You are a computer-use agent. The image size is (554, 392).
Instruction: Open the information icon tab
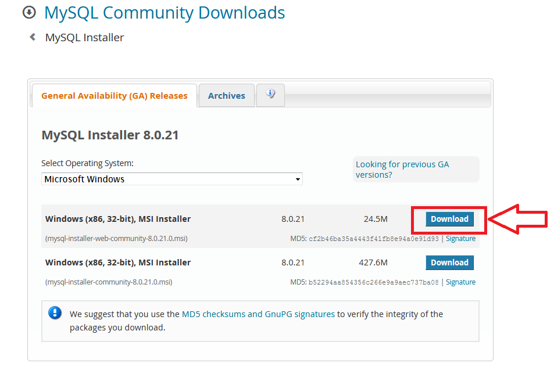270,95
